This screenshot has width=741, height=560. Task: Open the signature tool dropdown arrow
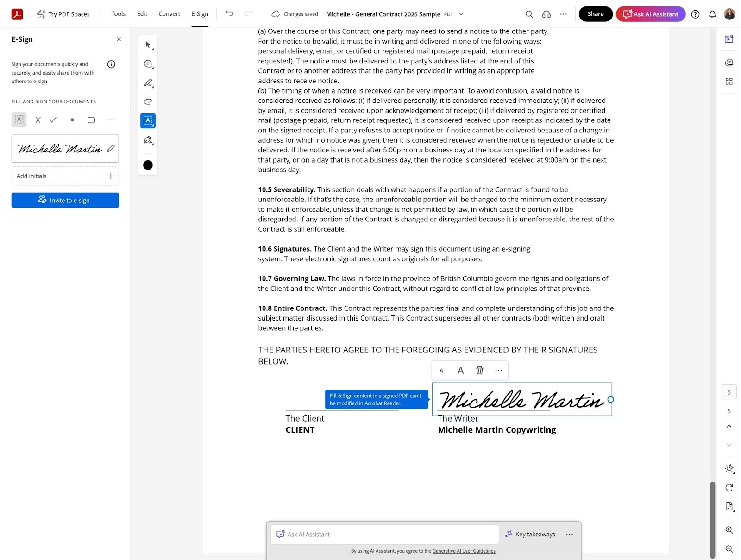click(x=152, y=145)
